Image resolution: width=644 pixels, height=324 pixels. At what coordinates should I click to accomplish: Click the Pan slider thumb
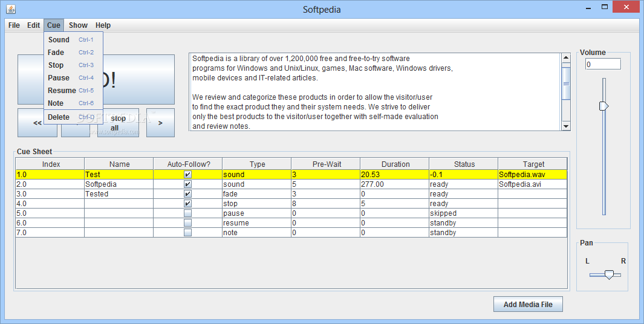coord(609,274)
